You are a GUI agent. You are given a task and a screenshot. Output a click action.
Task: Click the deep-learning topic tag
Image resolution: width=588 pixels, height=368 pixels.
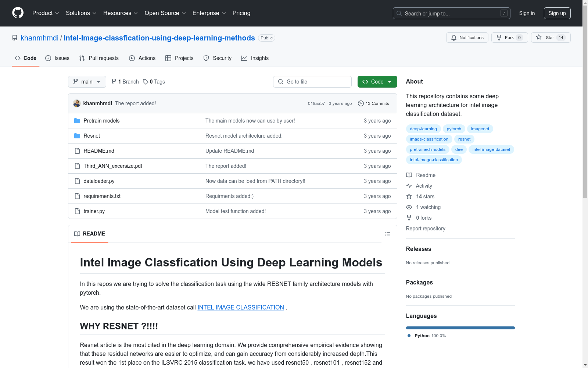[x=423, y=129]
